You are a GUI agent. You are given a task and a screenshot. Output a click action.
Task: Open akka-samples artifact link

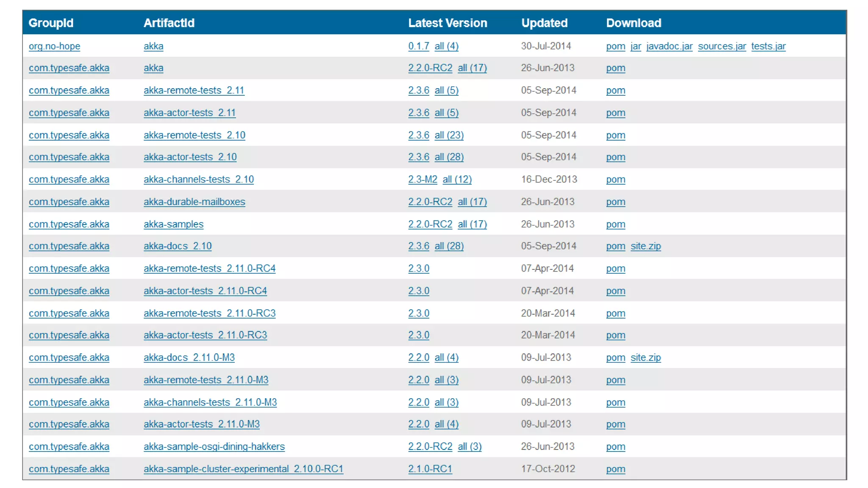tap(173, 224)
